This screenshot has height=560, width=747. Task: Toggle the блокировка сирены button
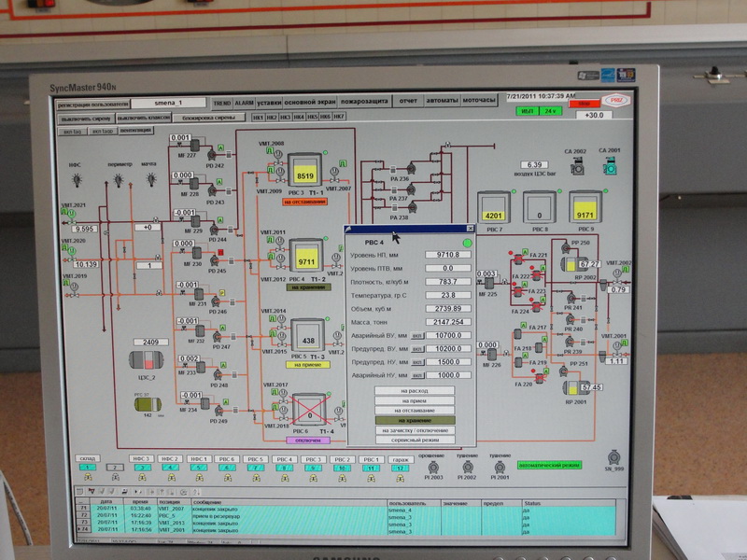[x=209, y=118]
